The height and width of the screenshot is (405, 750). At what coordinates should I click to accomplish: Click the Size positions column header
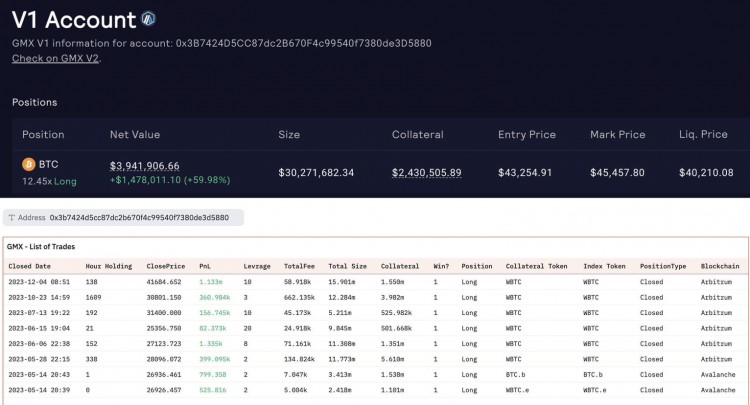[x=289, y=135]
